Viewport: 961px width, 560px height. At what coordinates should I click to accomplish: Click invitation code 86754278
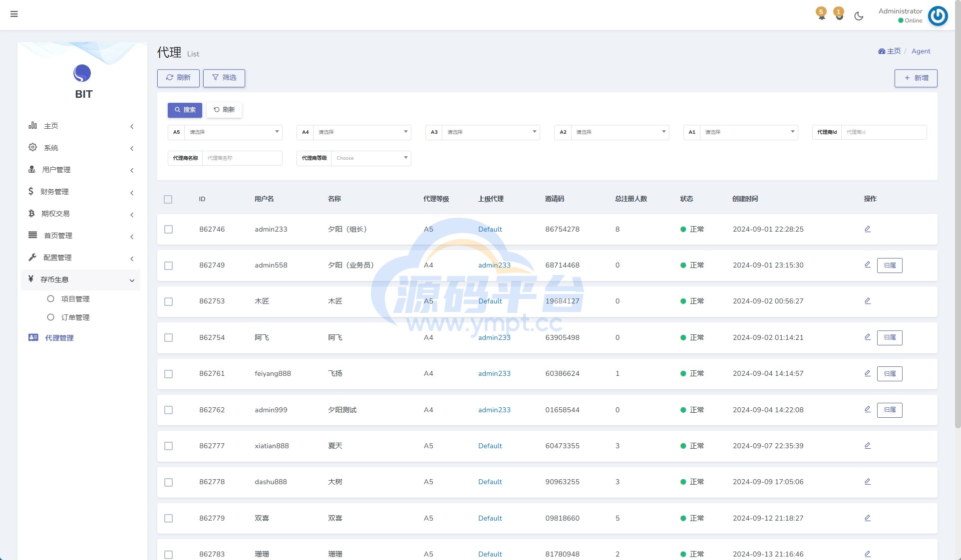(x=562, y=230)
